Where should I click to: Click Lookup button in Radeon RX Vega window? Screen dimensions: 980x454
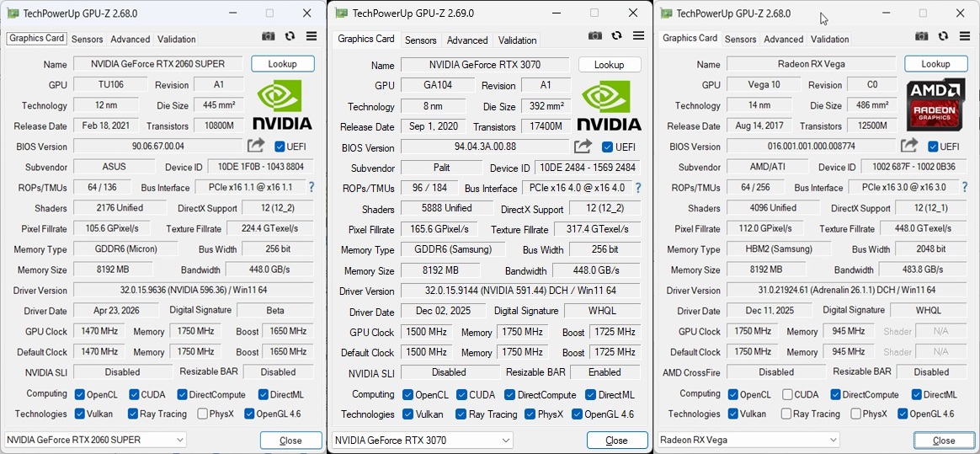[x=935, y=64]
